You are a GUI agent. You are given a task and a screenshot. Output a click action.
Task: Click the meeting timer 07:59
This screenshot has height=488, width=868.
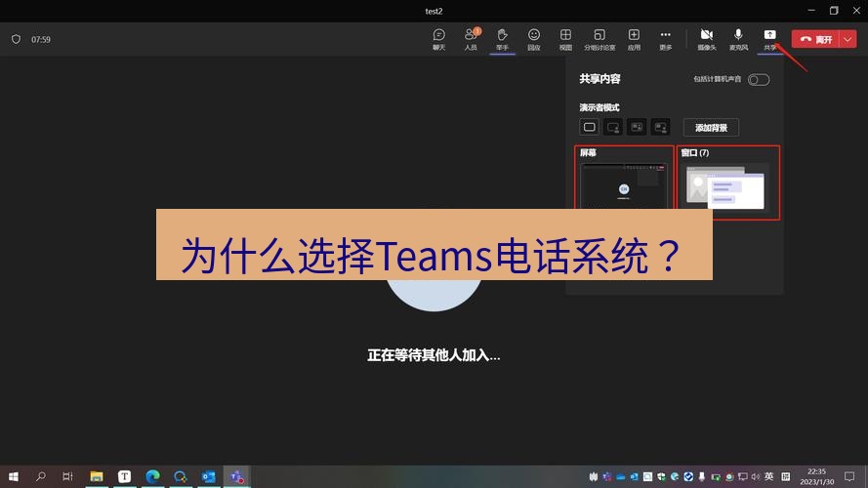(40, 39)
